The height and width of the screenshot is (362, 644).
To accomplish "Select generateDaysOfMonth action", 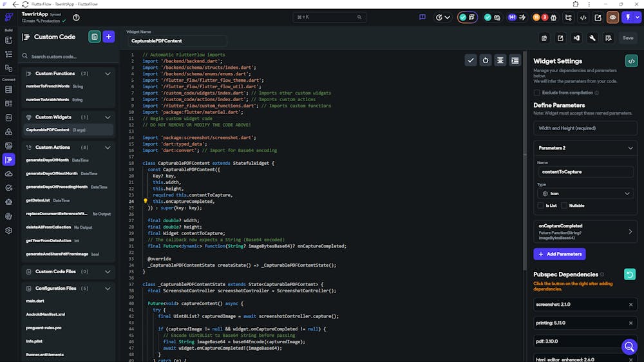I will (47, 160).
